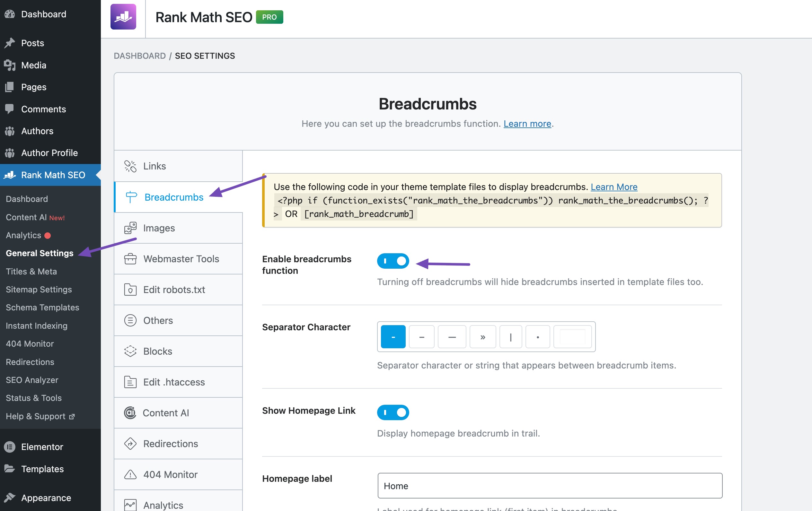Click the Rank Math SEO logo icon
The image size is (812, 511).
tap(123, 17)
